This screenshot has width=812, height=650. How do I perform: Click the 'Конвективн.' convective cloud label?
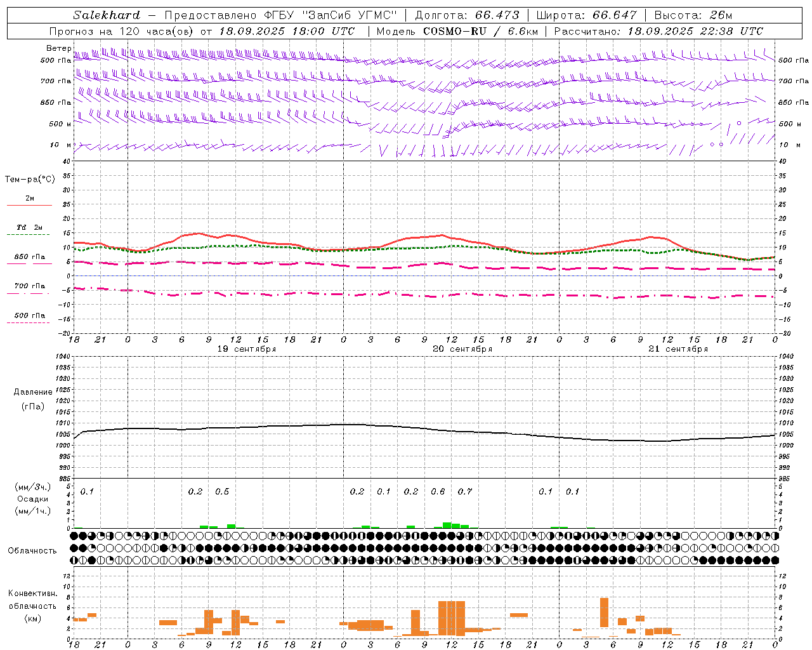pos(33,594)
